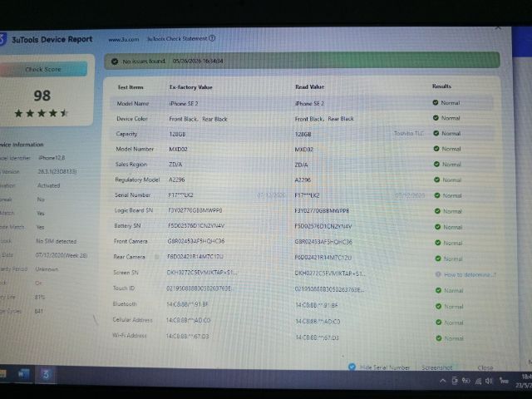Click the checkmark icon beside No issues found
532x399 pixels.
(115, 62)
